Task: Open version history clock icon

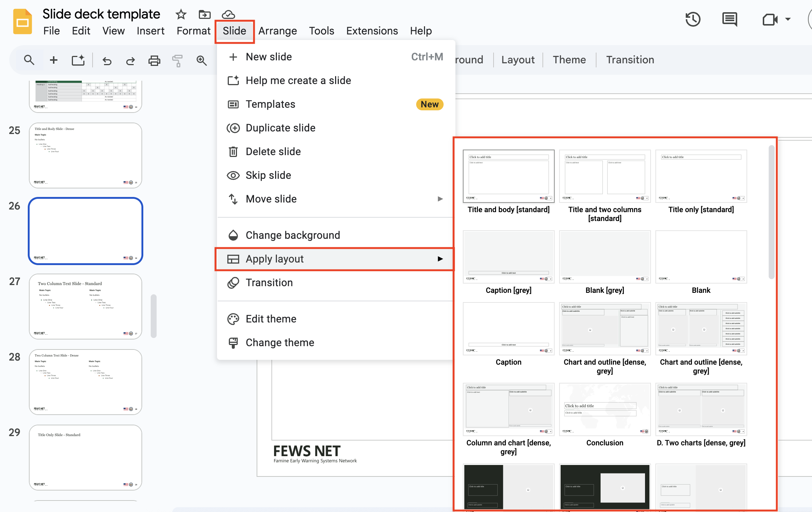Action: click(x=692, y=19)
